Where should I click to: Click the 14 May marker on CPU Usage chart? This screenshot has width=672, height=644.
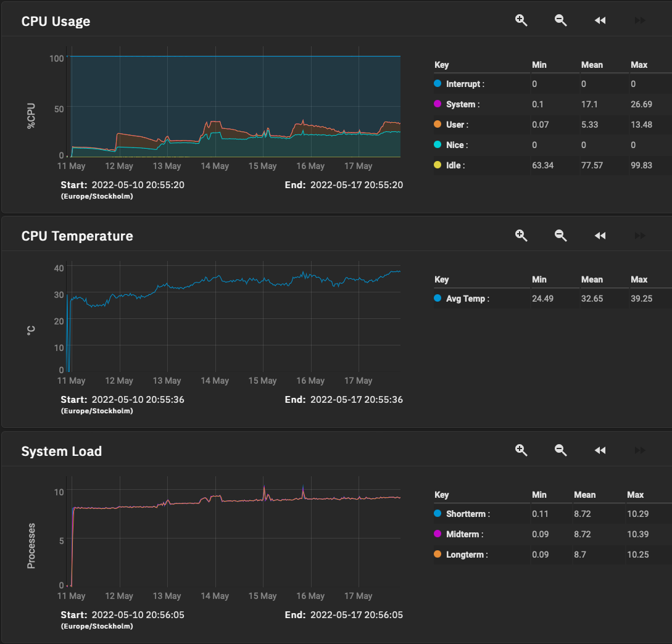(x=215, y=166)
